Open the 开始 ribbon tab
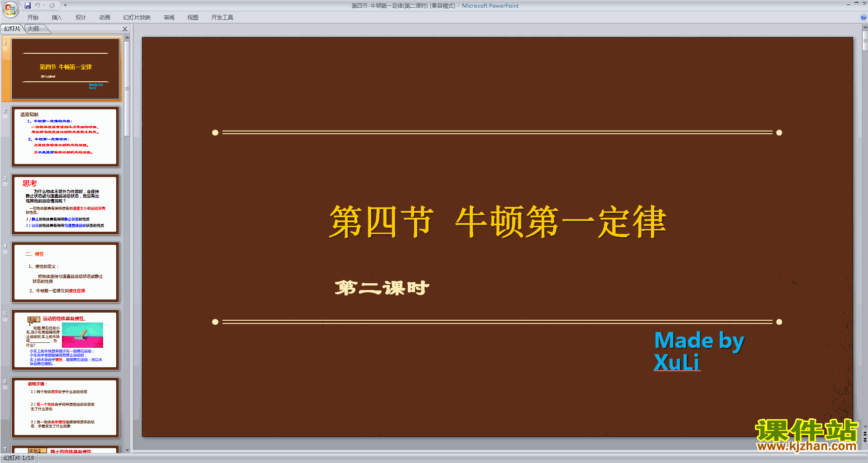The width and height of the screenshot is (868, 463). coord(33,18)
